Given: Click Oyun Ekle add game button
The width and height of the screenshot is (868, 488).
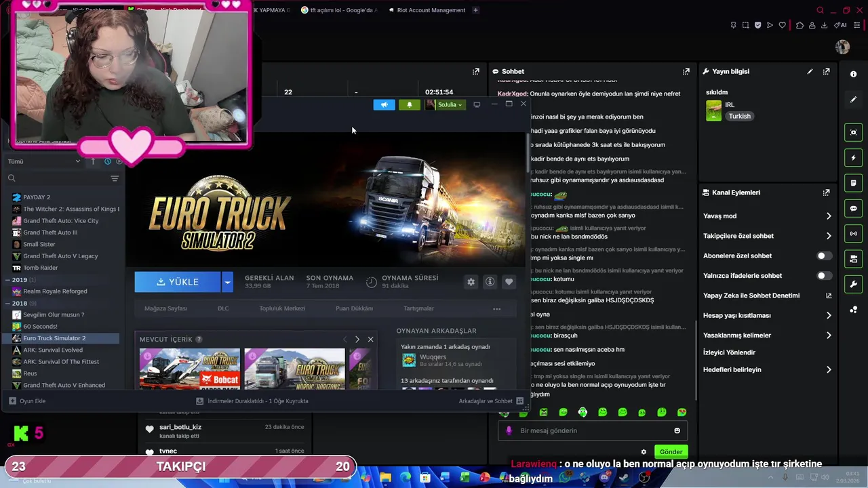Looking at the screenshot, I should click(x=27, y=401).
